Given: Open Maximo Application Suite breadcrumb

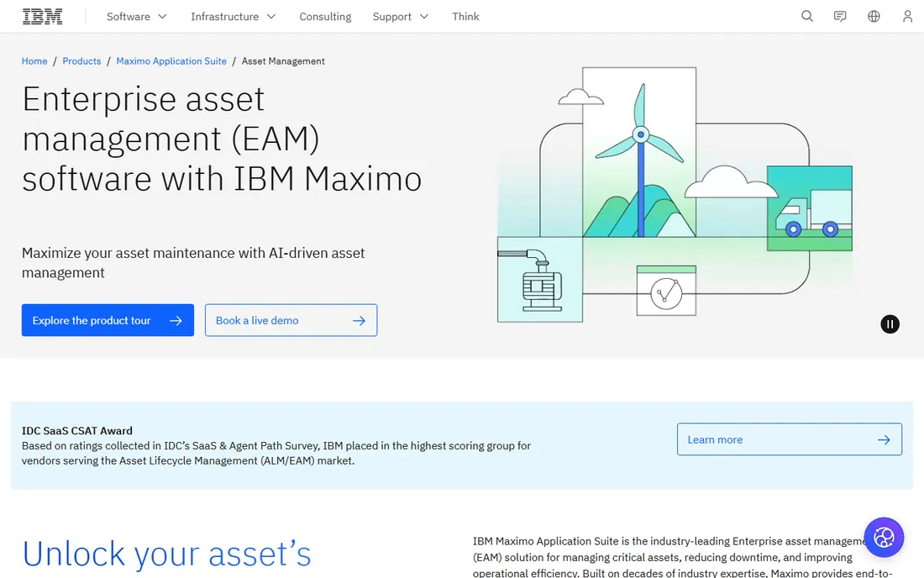Looking at the screenshot, I should click(171, 61).
